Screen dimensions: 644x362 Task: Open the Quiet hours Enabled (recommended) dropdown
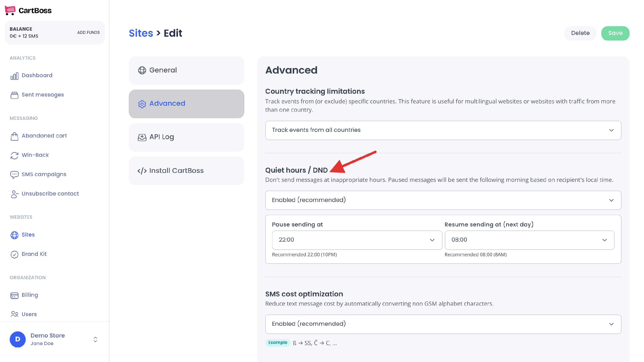[x=443, y=200]
